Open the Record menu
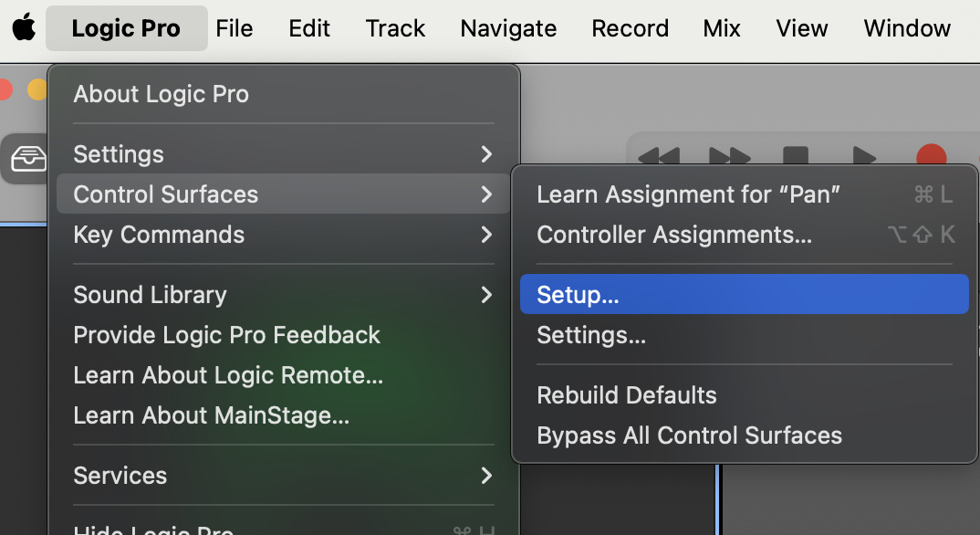 630,28
